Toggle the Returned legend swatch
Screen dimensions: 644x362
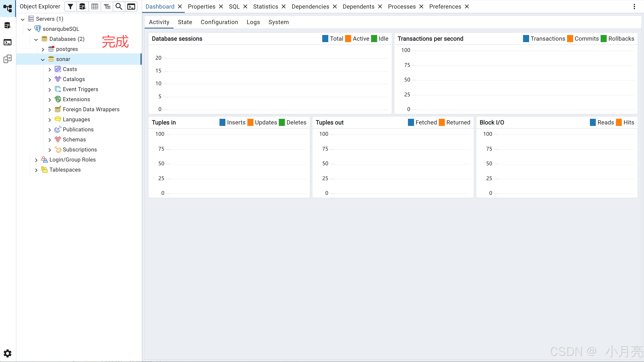(x=442, y=122)
